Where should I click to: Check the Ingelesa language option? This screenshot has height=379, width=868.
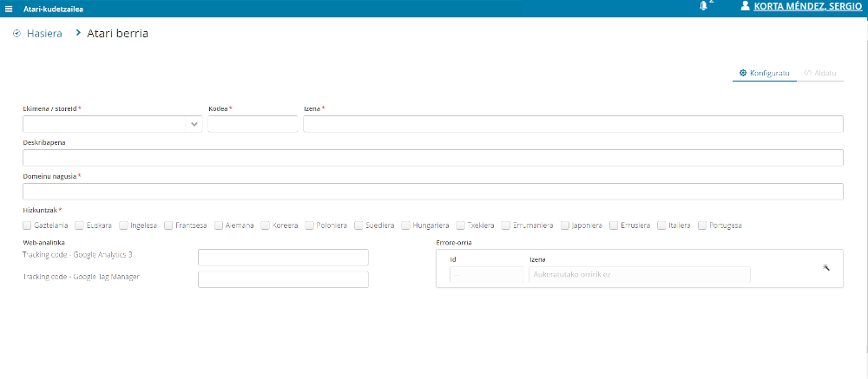[x=124, y=225]
